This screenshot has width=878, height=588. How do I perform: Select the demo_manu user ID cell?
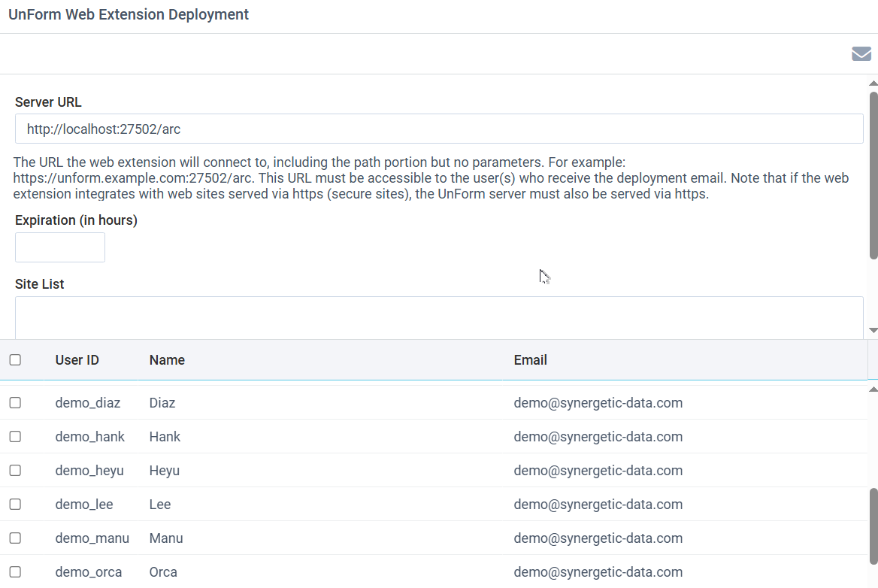[x=92, y=538]
